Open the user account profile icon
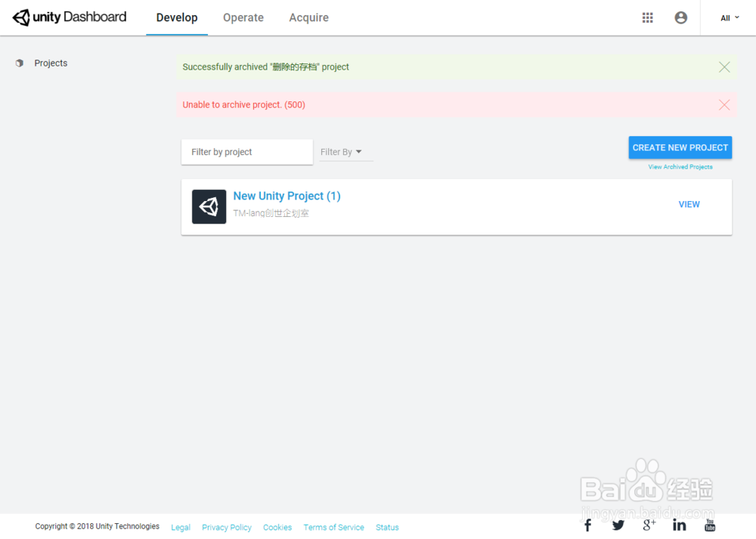Viewport: 756px width, 539px height. (x=681, y=18)
